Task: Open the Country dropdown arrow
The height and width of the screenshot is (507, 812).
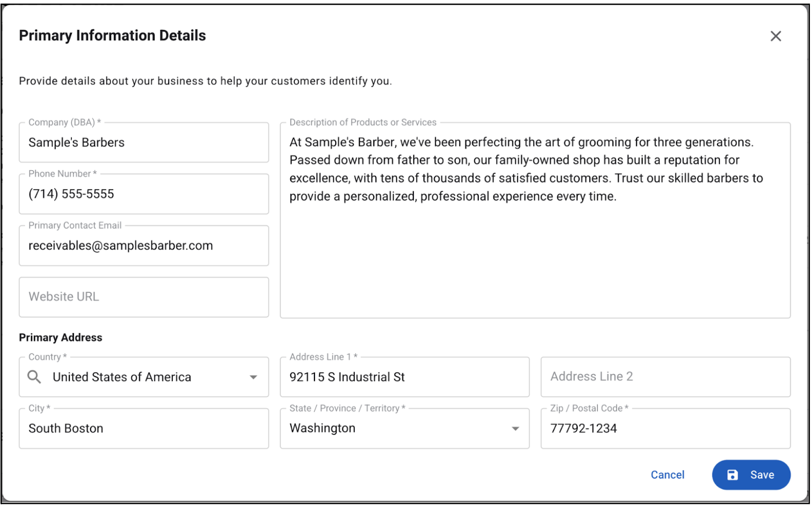Action: click(x=253, y=377)
